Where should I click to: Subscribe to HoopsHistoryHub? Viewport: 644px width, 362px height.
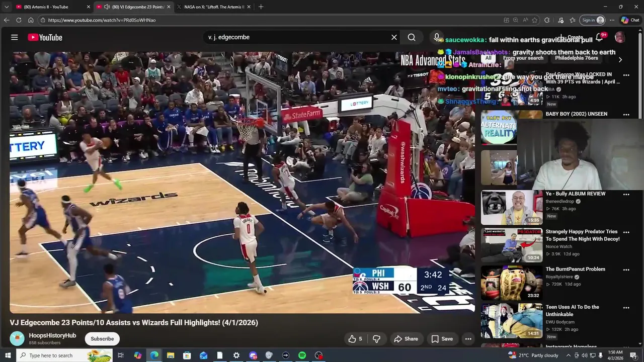click(102, 339)
